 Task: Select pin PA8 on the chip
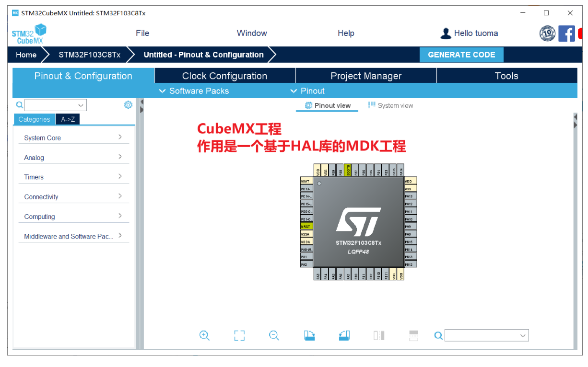pyautogui.click(x=411, y=234)
